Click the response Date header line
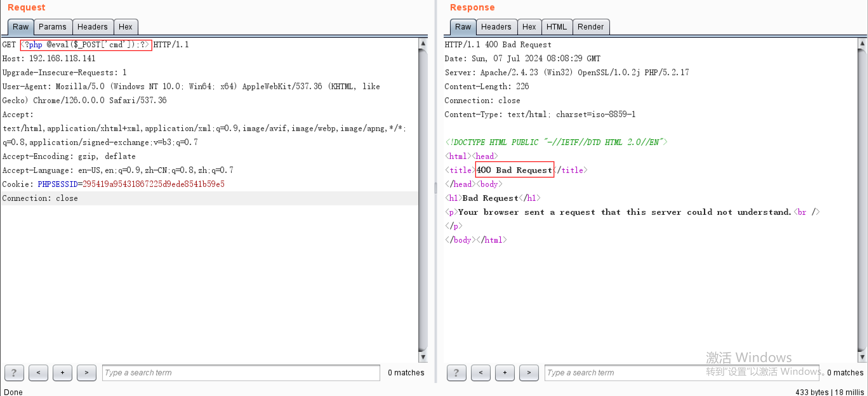The height and width of the screenshot is (396, 868). pos(522,58)
